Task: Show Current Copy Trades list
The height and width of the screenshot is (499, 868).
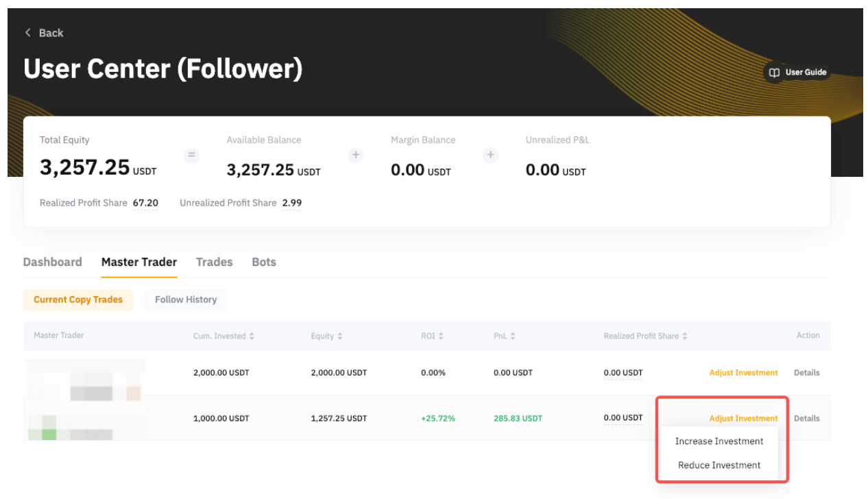Action: tap(78, 300)
